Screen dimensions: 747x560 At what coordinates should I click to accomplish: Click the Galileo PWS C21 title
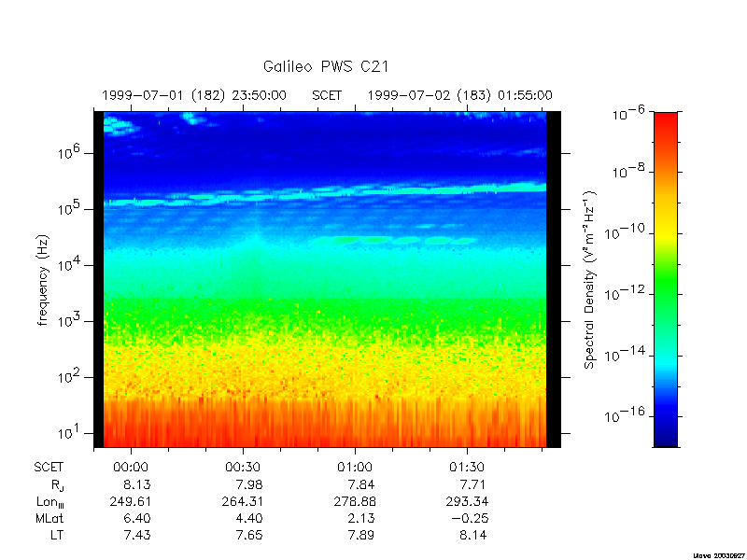tap(326, 66)
